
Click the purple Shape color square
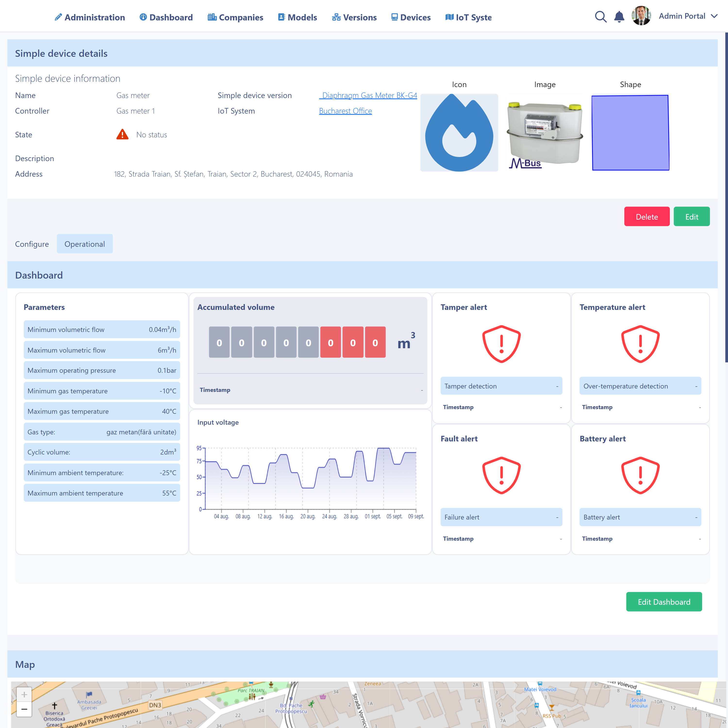click(x=630, y=133)
